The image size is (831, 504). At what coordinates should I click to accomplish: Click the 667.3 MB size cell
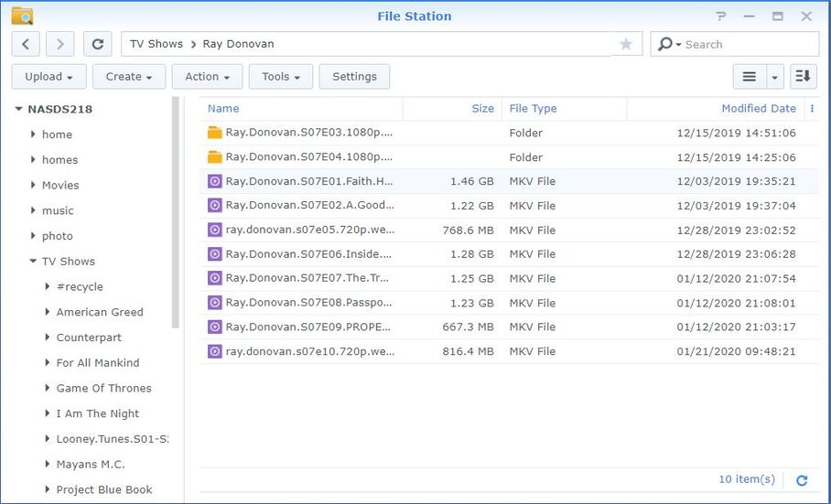[468, 327]
